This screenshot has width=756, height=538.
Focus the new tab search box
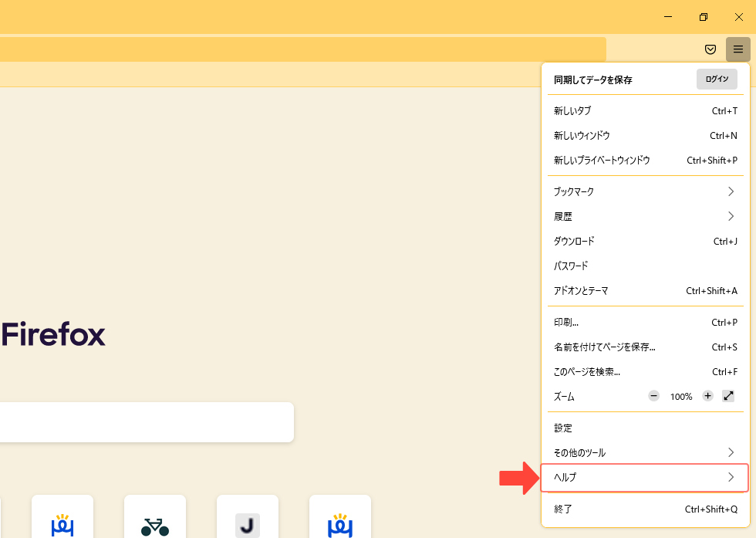point(147,422)
